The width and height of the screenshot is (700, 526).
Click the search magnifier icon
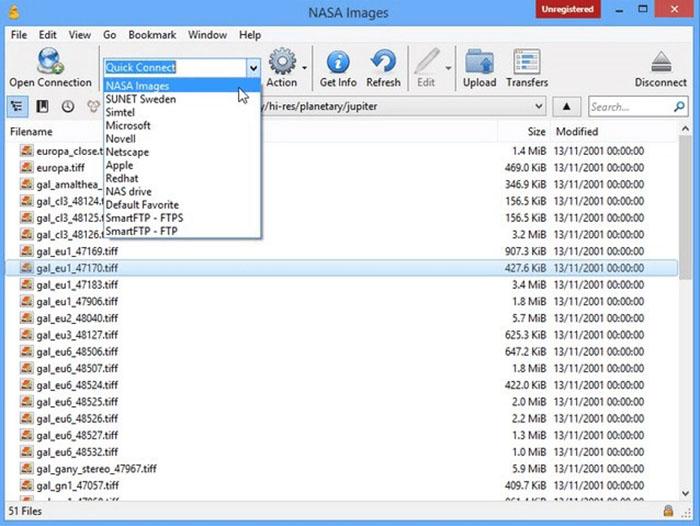pyautogui.click(x=679, y=106)
